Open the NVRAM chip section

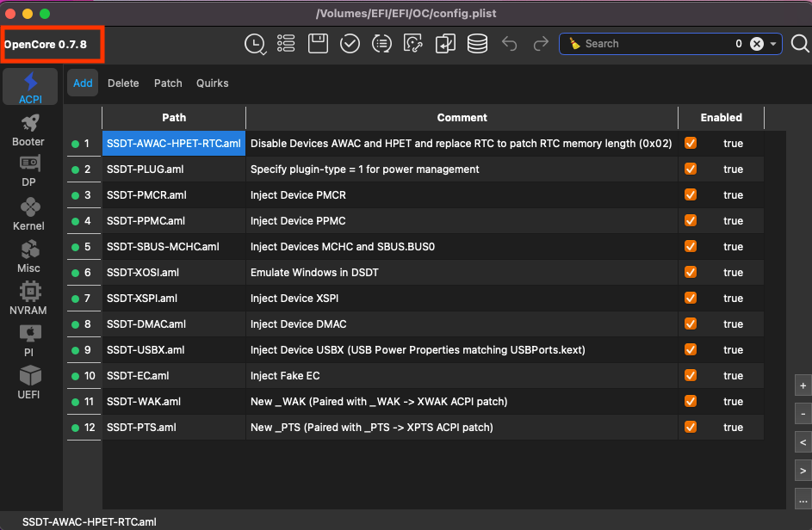click(x=28, y=299)
